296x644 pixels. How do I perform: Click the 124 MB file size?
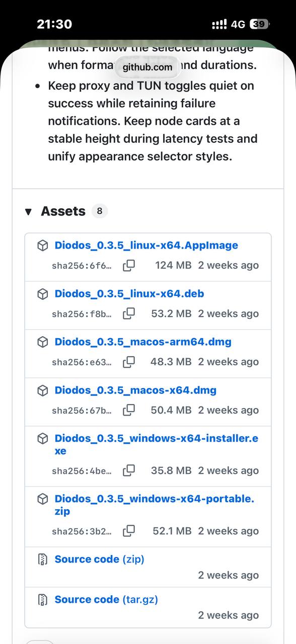pyautogui.click(x=173, y=265)
